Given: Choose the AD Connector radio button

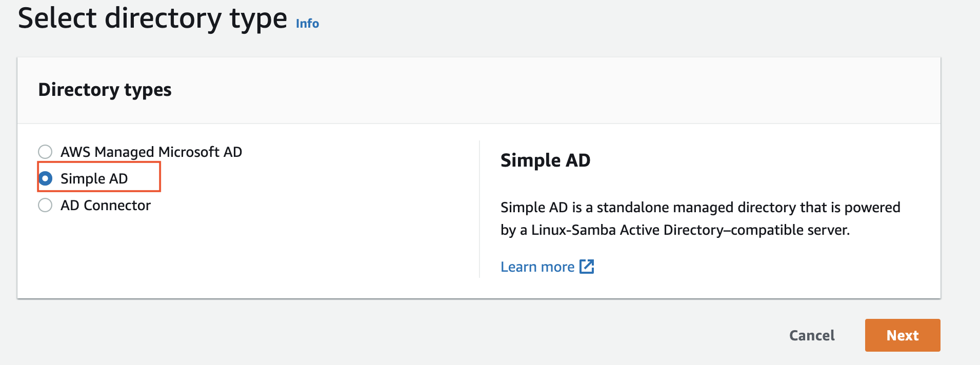Looking at the screenshot, I should [x=45, y=205].
